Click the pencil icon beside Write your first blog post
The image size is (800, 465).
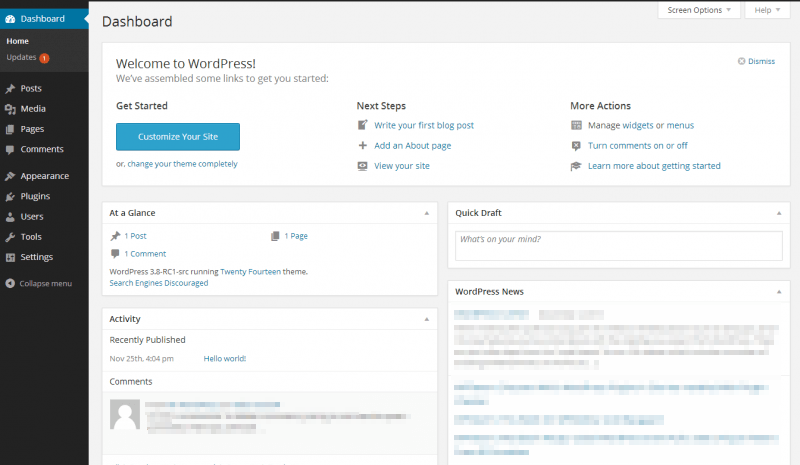tap(362, 125)
